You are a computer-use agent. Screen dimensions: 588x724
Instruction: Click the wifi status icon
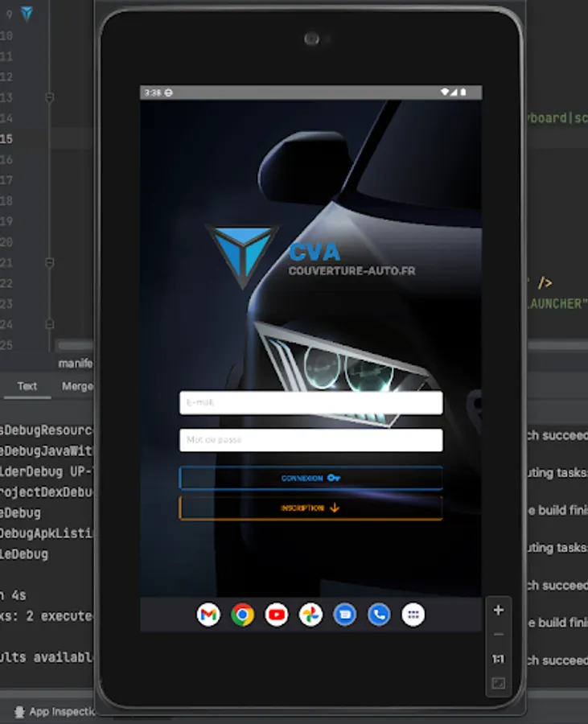tap(445, 93)
